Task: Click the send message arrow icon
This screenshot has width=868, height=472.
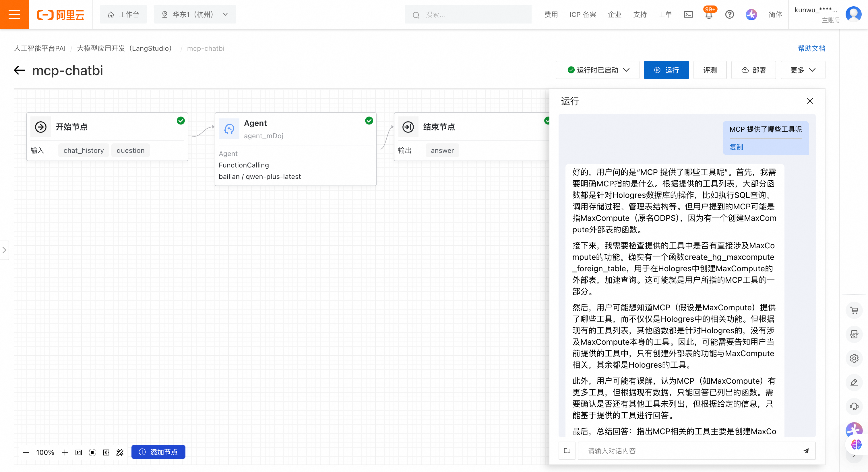Action: (x=806, y=451)
